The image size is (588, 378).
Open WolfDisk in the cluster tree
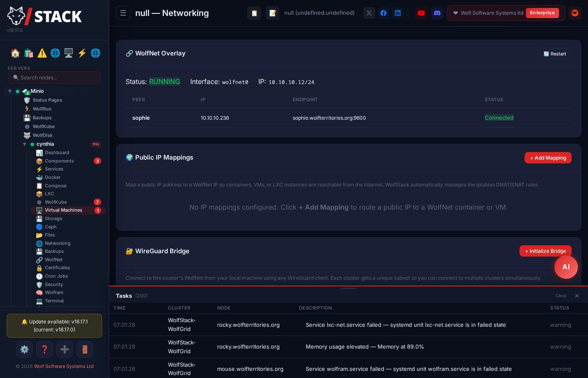(42, 135)
